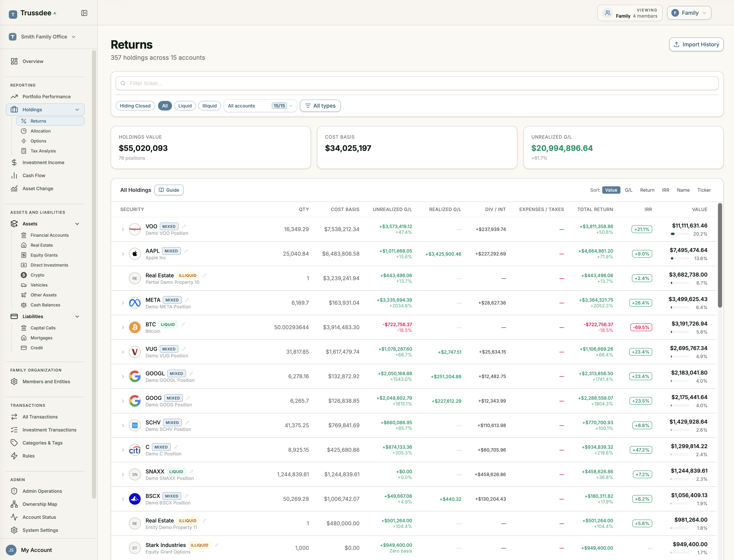The width and height of the screenshot is (734, 560).
Task: Sort holdings by Ticker
Action: (704, 190)
